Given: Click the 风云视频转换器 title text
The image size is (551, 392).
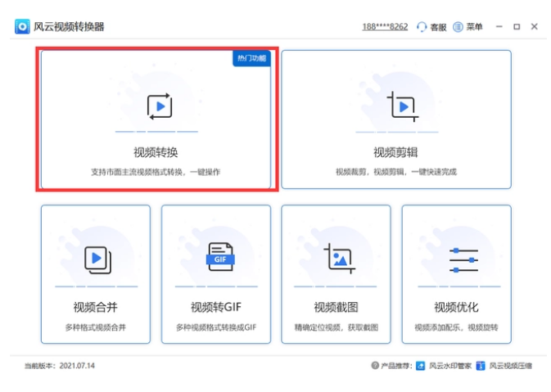Looking at the screenshot, I should (x=69, y=27).
